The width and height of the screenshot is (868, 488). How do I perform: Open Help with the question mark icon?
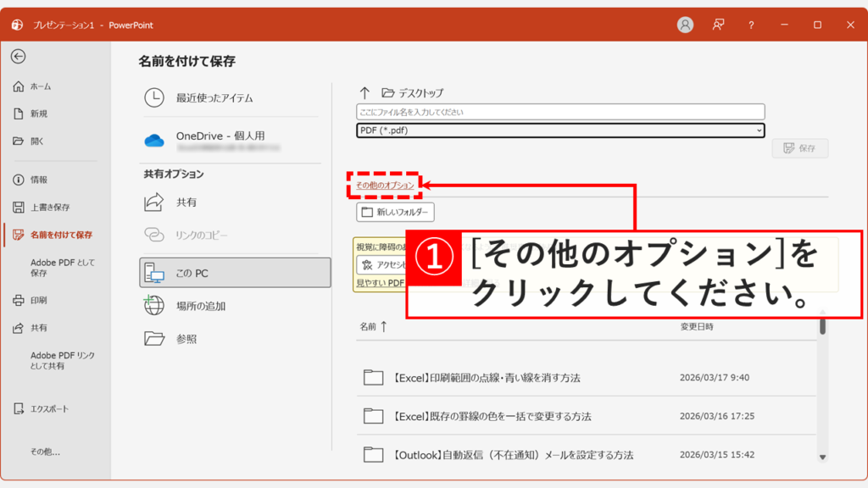(750, 25)
